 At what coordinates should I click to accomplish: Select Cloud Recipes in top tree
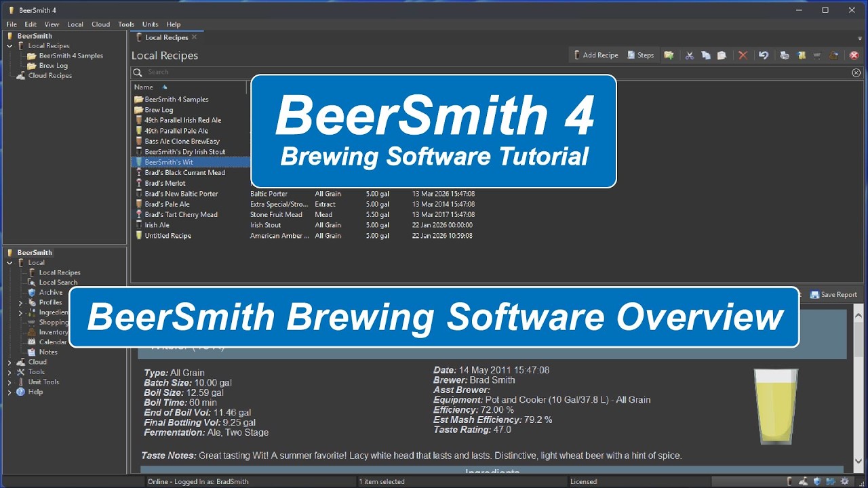[x=50, y=76]
